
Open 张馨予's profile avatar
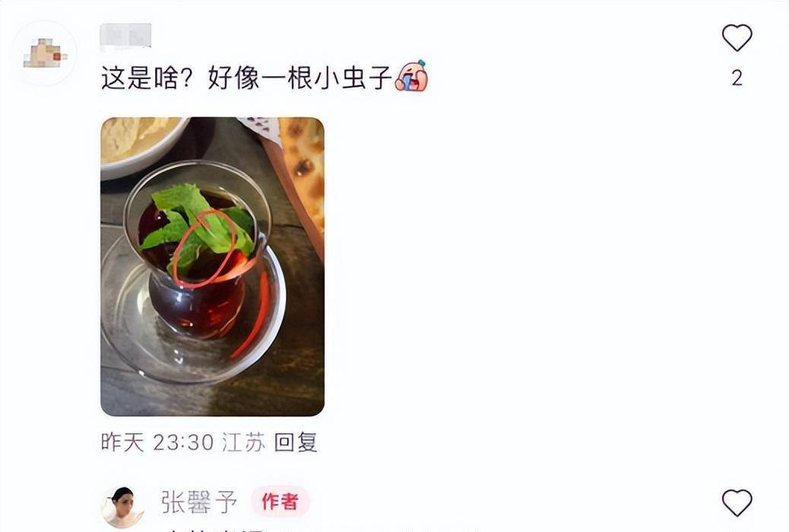[122, 507]
